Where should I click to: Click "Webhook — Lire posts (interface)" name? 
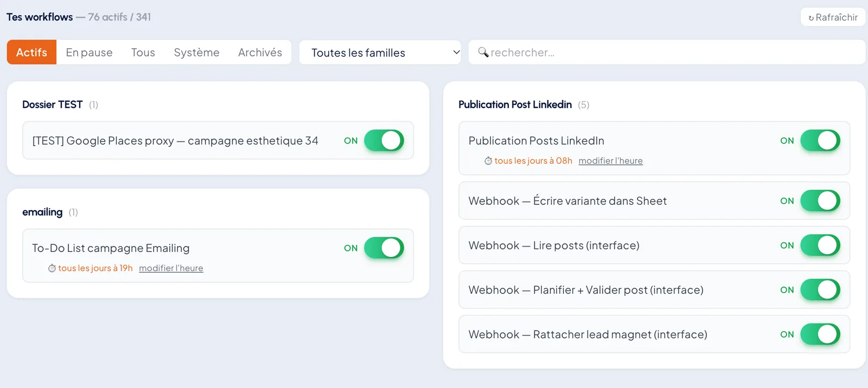[x=554, y=245]
